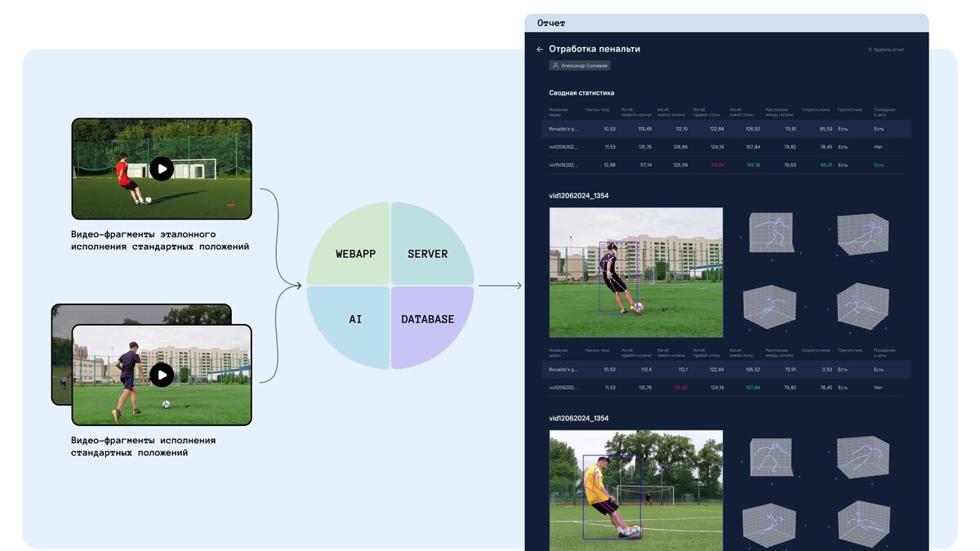Click the value 117,14 in summary table
Viewport: 980px width, 551px height.
pyautogui.click(x=644, y=165)
